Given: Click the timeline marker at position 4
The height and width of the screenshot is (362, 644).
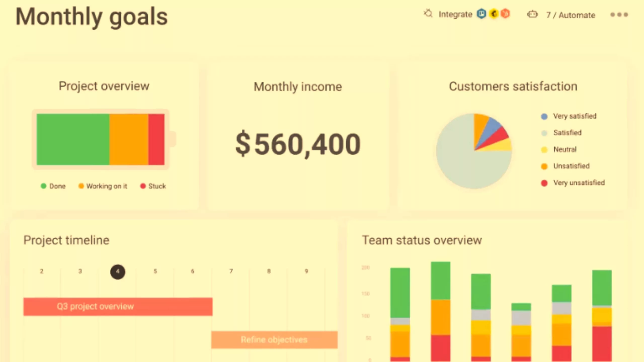Looking at the screenshot, I should coord(117,271).
